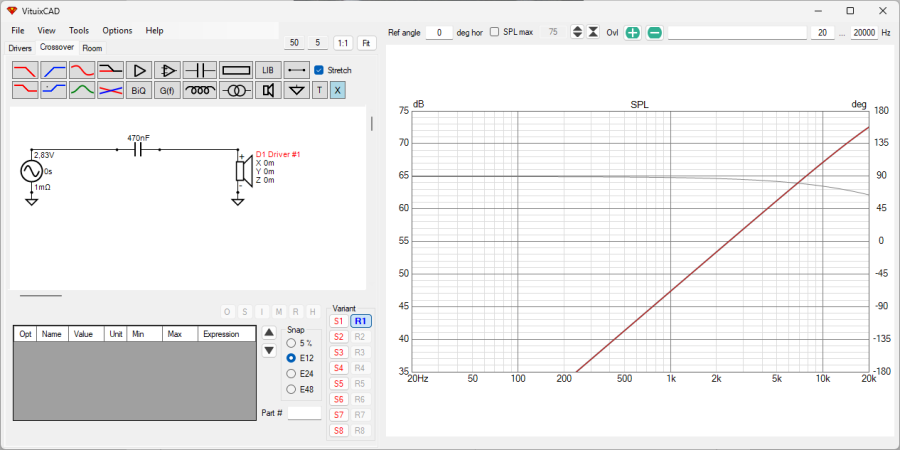Select the wire connection tool
The width and height of the screenshot is (900, 450).
[x=297, y=71]
